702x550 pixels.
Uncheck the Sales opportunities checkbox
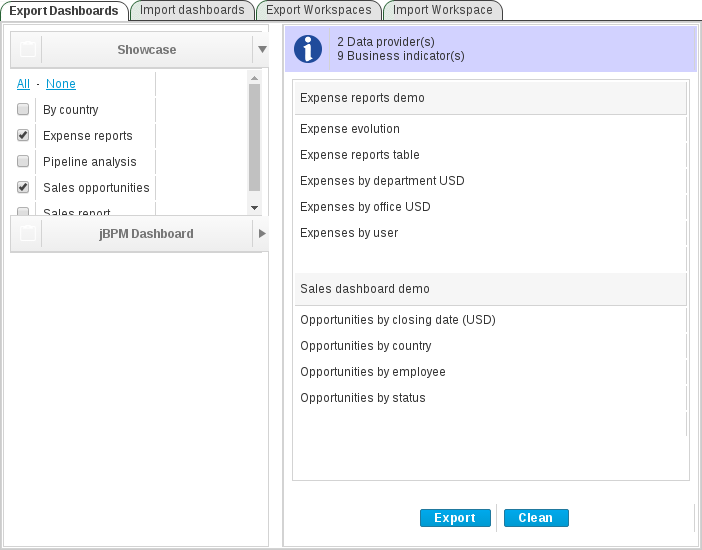pos(23,187)
